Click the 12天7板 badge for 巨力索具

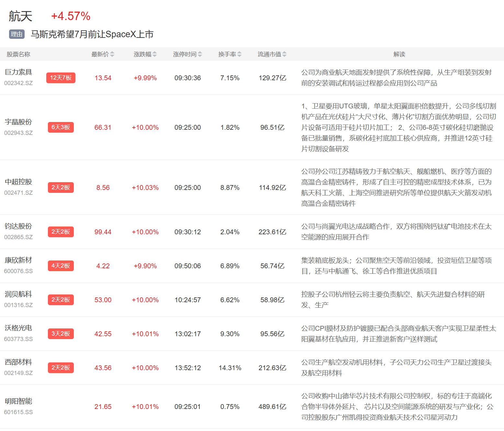(61, 78)
